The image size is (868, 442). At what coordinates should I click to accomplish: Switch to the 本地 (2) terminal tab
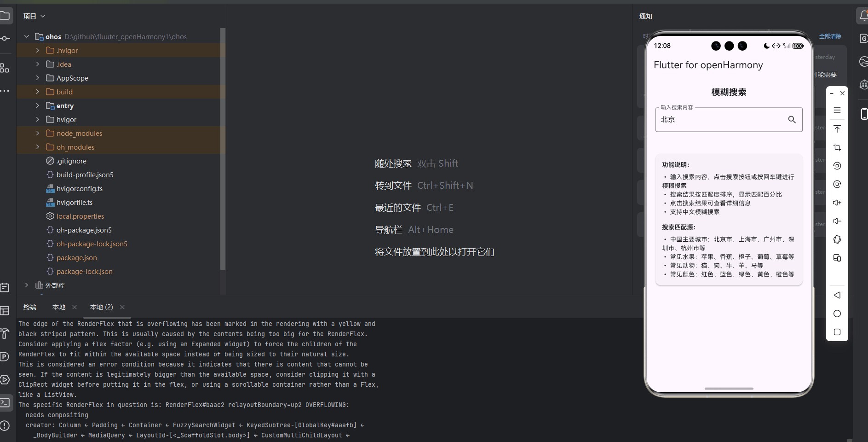(x=102, y=307)
